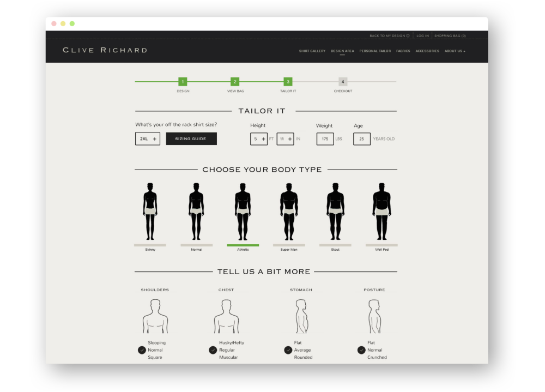545x392 pixels.
Task: Click the Weight input field
Action: [x=325, y=139]
